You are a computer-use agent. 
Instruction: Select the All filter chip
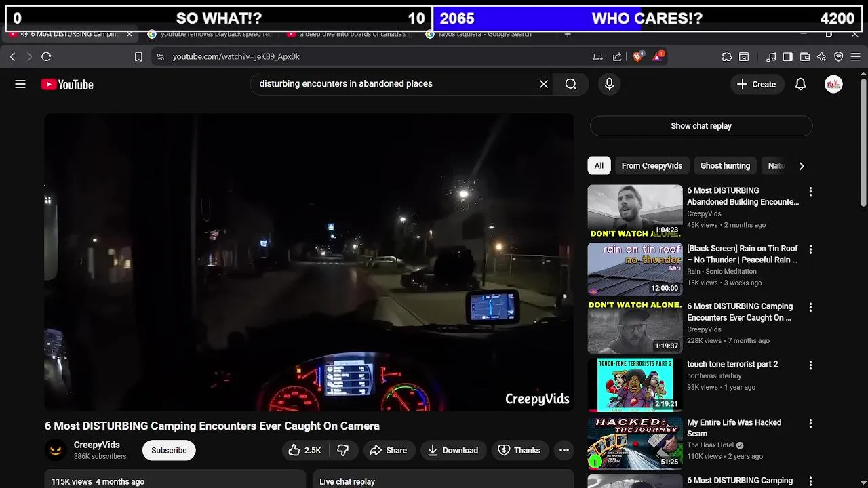click(599, 166)
